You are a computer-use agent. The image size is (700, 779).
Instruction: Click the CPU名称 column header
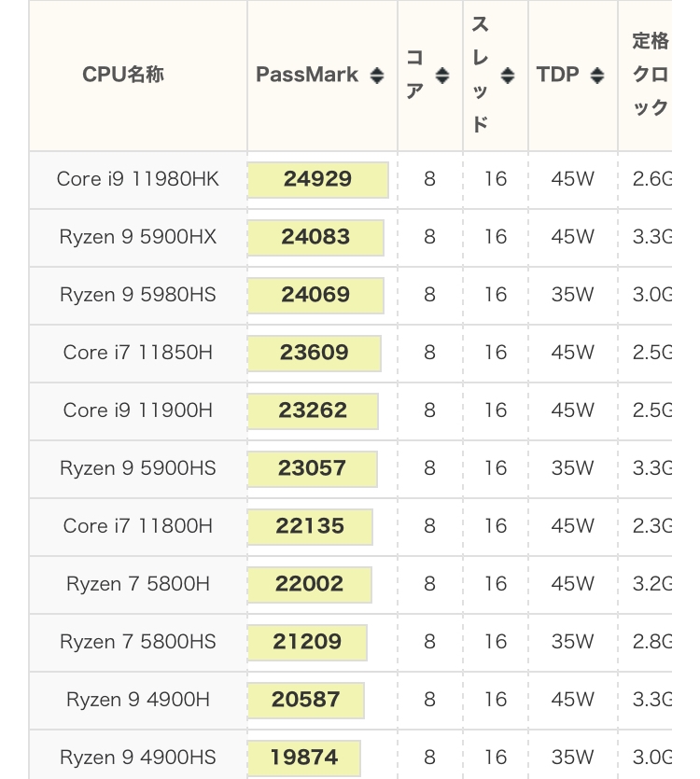[123, 75]
